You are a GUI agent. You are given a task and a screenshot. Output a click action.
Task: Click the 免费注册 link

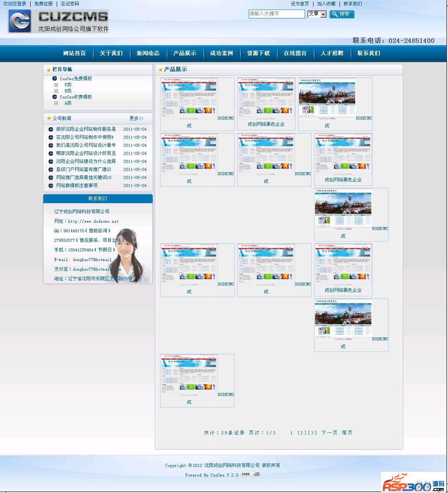coord(44,4)
